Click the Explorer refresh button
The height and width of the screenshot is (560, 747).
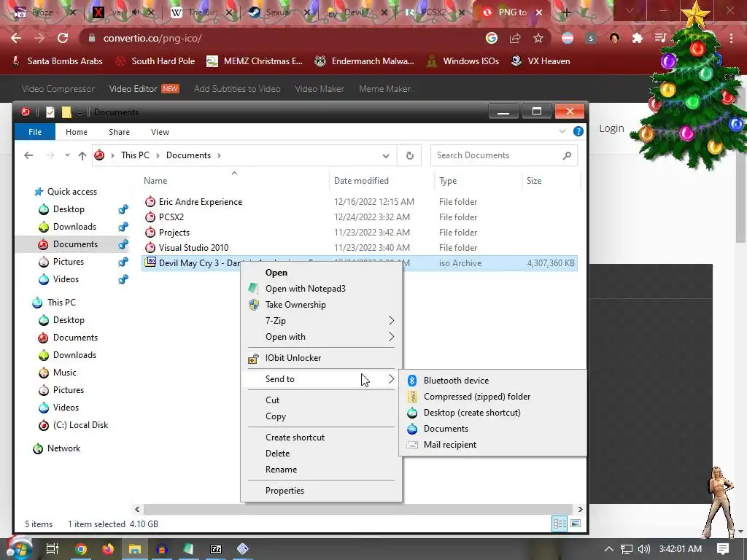click(x=410, y=156)
